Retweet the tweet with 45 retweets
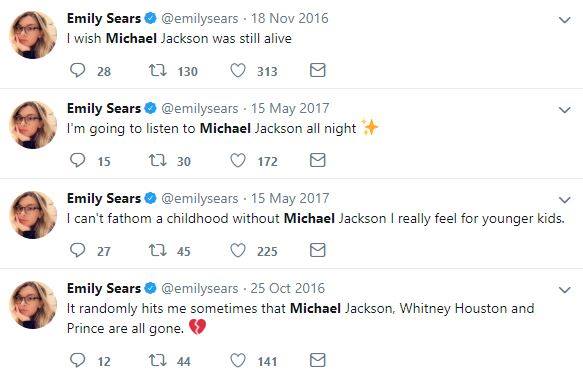Viewport: 583px width, 375px height. coord(158,250)
